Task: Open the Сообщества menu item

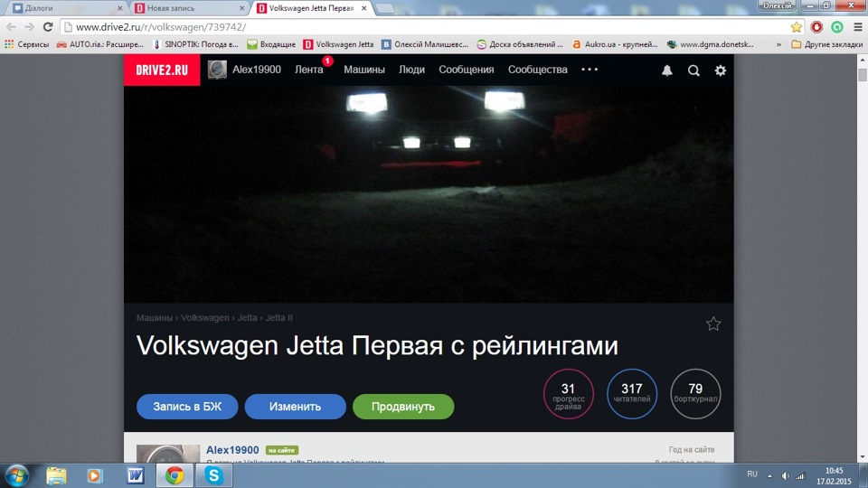Action: pyautogui.click(x=537, y=70)
